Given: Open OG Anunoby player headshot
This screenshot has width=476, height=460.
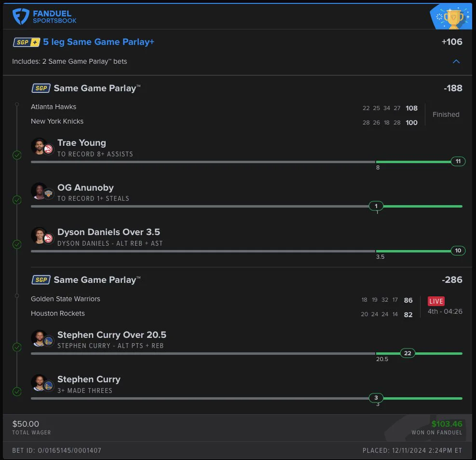Looking at the screenshot, I should pyautogui.click(x=39, y=191).
